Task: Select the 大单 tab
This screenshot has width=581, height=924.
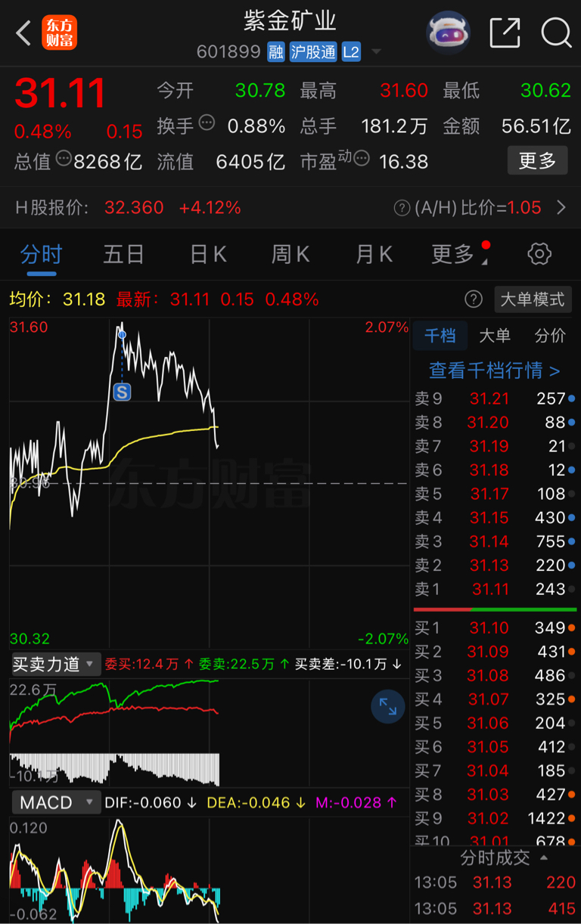Action: [x=495, y=336]
